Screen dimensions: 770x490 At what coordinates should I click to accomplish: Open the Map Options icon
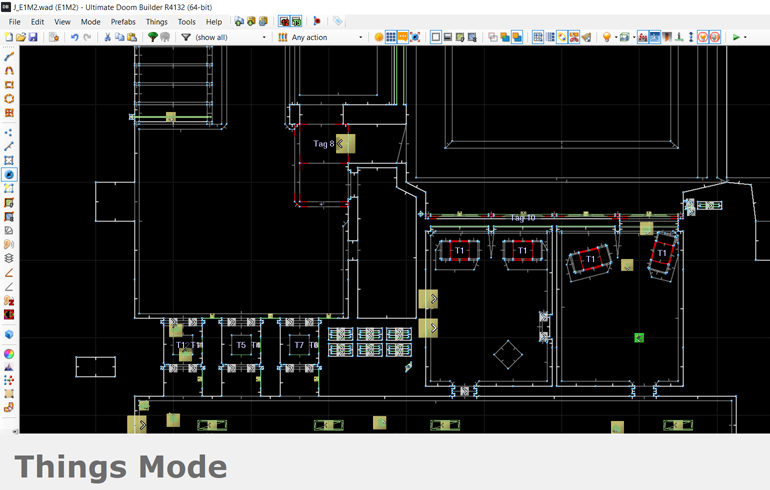54,37
